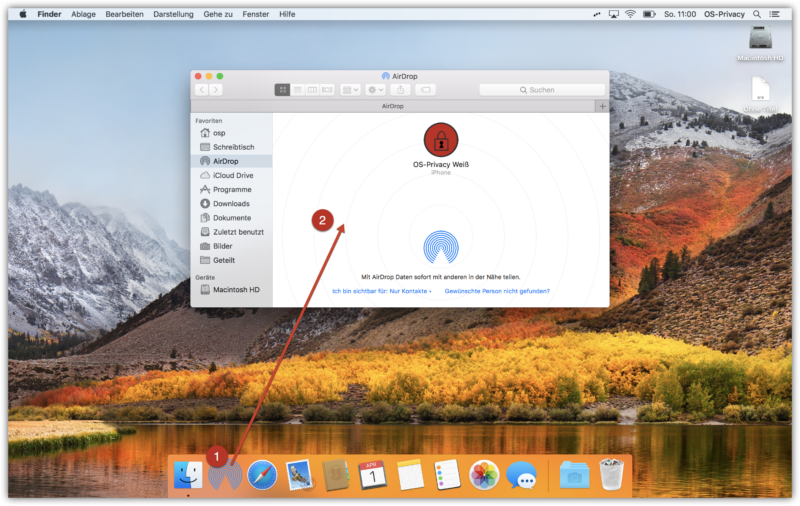Screen dimensions: 800x506
Task: Open the Fenster menu
Action: (256, 14)
